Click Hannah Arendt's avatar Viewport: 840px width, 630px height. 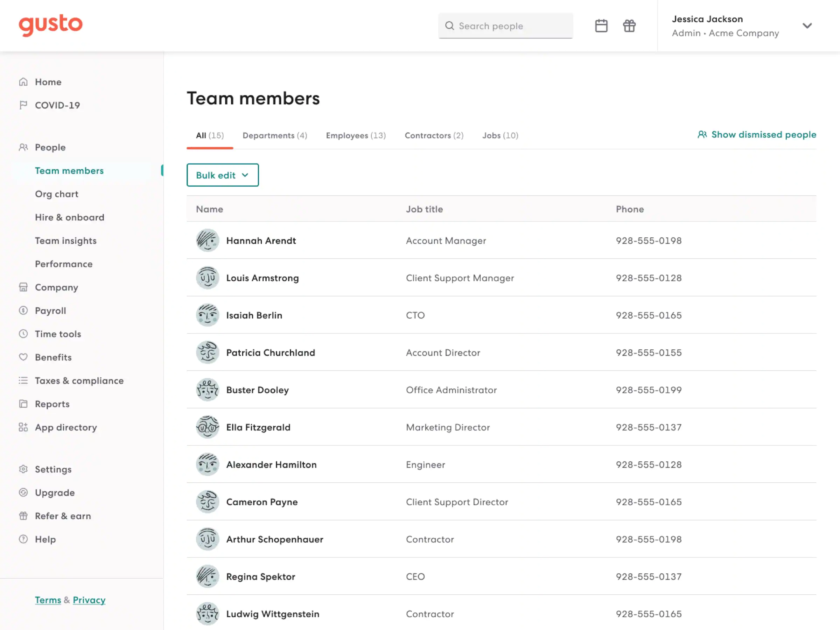[x=207, y=240]
